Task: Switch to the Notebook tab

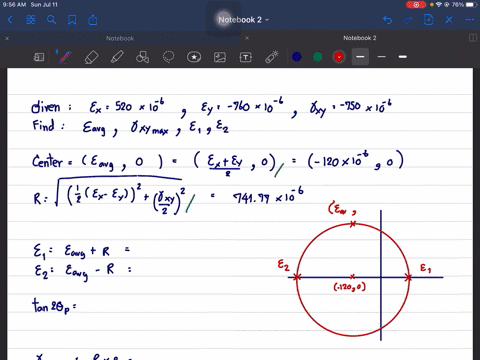Action: pyautogui.click(x=120, y=38)
